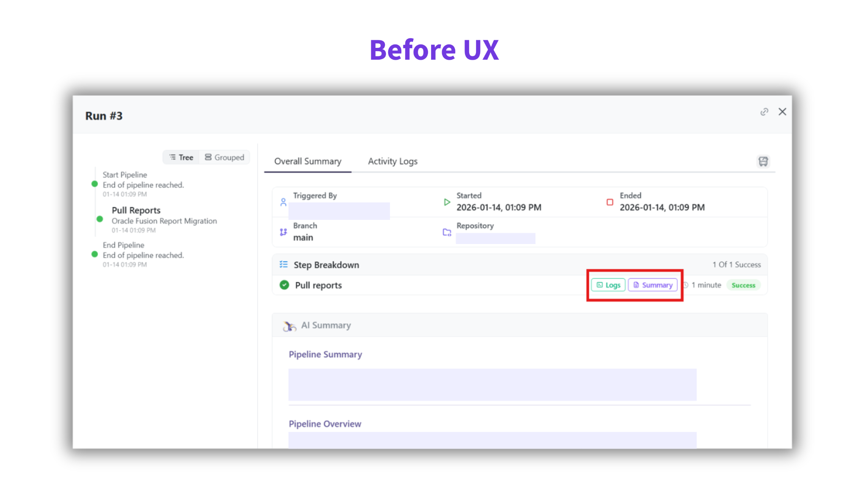Select Start Pipeline node in tree
The height and width of the screenshot is (488, 868).
click(125, 175)
